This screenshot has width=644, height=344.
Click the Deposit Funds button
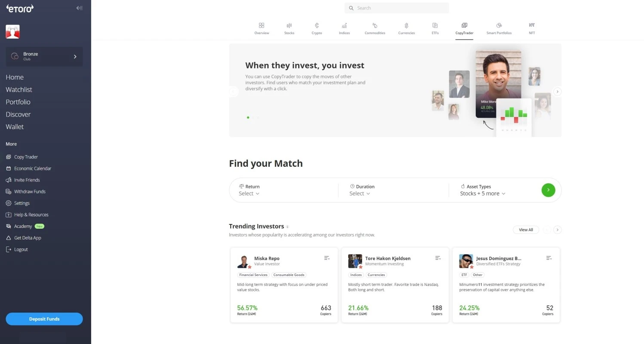(44, 319)
